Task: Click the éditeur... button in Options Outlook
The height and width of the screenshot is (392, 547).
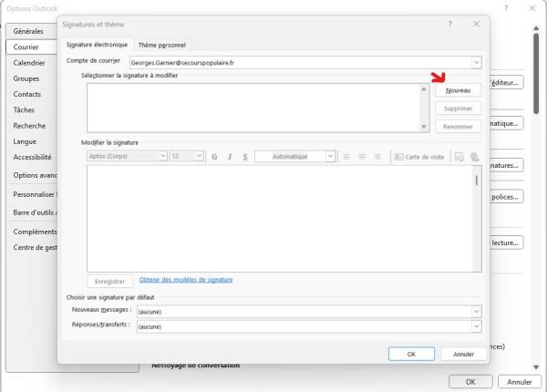Action: click(506, 83)
